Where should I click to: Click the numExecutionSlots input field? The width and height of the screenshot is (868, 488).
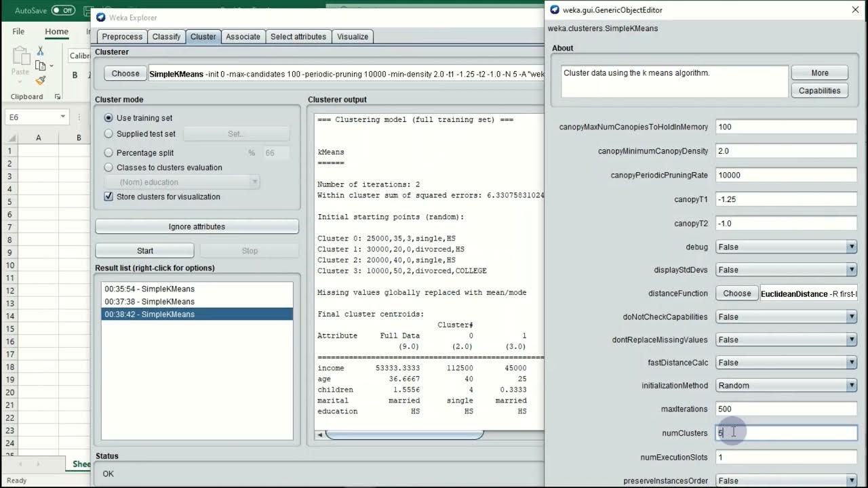[x=787, y=457]
